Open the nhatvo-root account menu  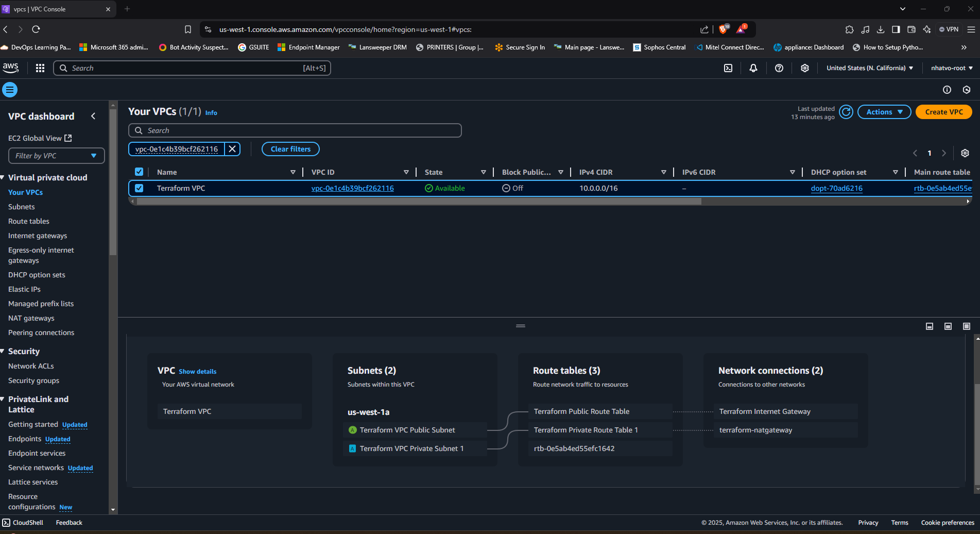pyautogui.click(x=952, y=68)
